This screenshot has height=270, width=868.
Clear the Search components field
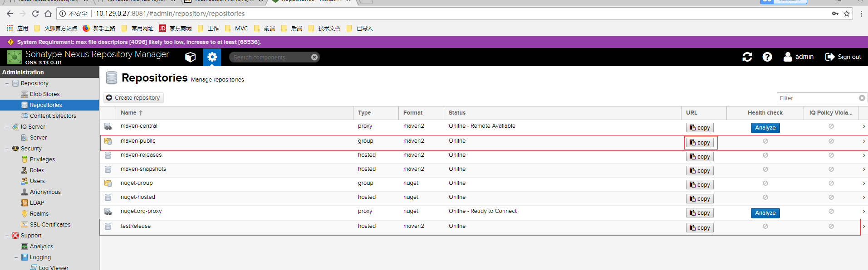[x=314, y=57]
